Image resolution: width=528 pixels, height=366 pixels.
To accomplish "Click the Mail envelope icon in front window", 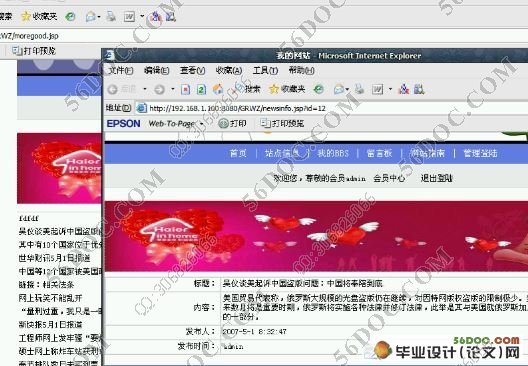I will tap(338, 89).
